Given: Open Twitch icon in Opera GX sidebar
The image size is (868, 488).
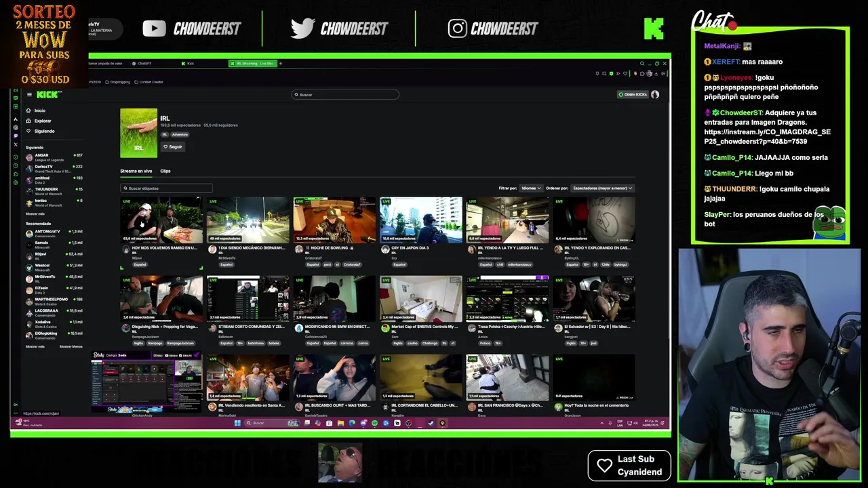Looking at the screenshot, I should point(16,136).
